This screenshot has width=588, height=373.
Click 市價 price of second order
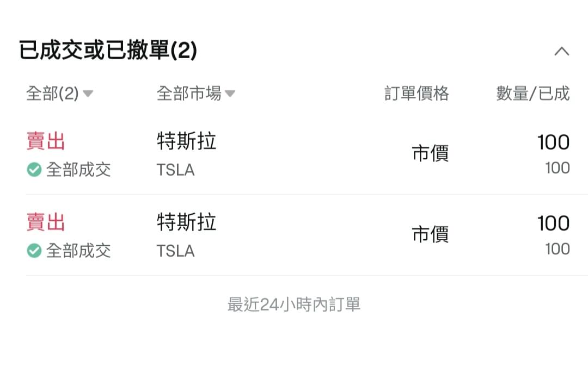(430, 234)
